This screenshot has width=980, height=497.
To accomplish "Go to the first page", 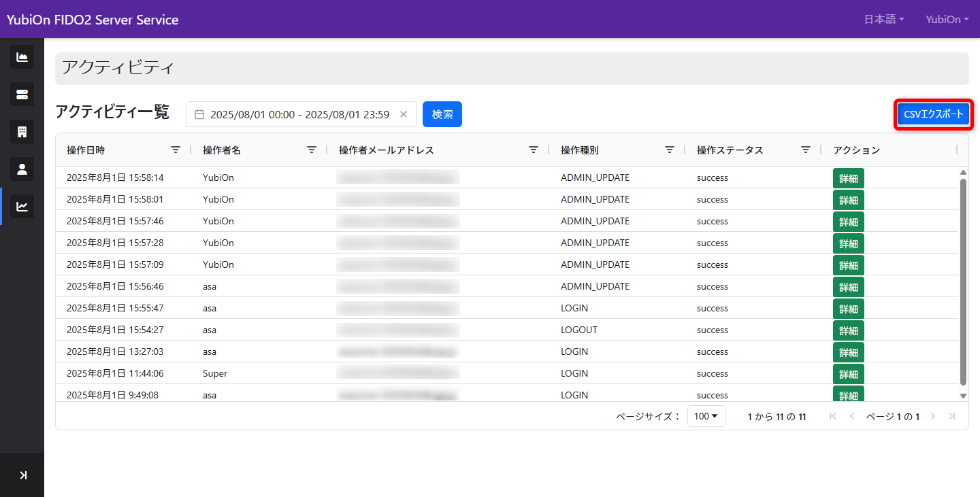I will click(x=833, y=416).
